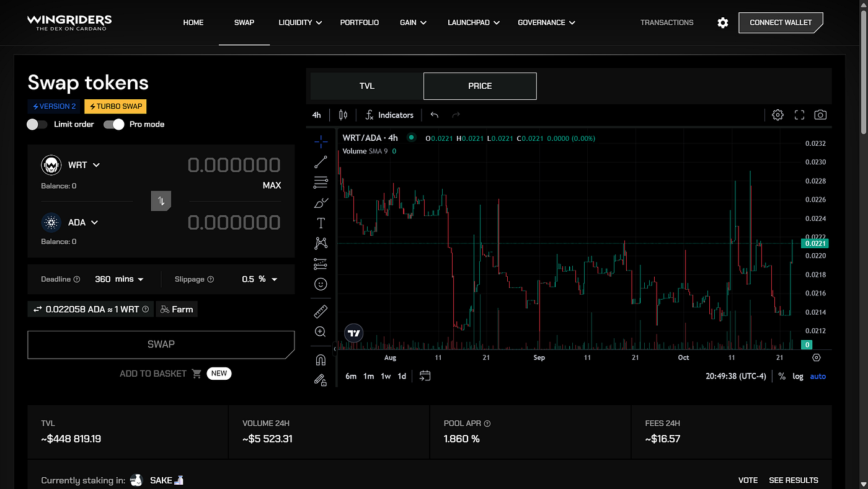Toggle percent price scale
The height and width of the screenshot is (489, 868).
(782, 376)
